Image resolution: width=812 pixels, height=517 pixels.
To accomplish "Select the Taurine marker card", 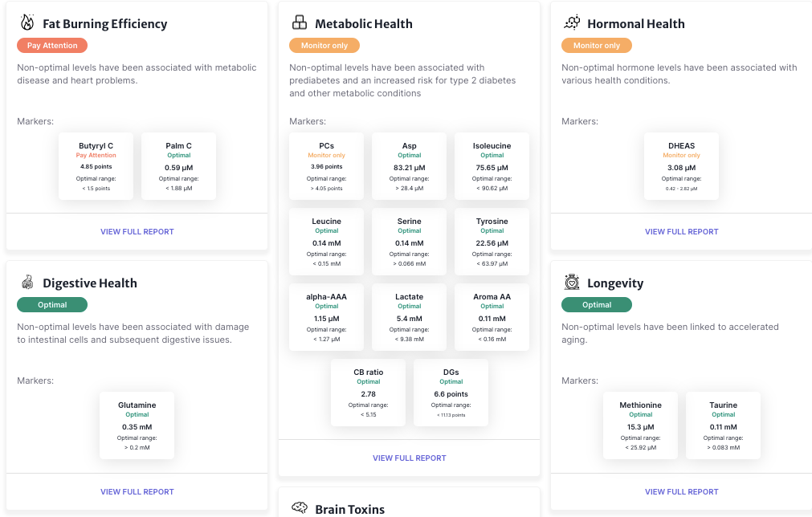I will 723,425.
